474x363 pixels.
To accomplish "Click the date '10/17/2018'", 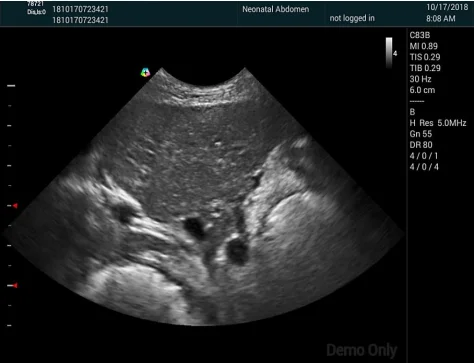I will coord(447,7).
